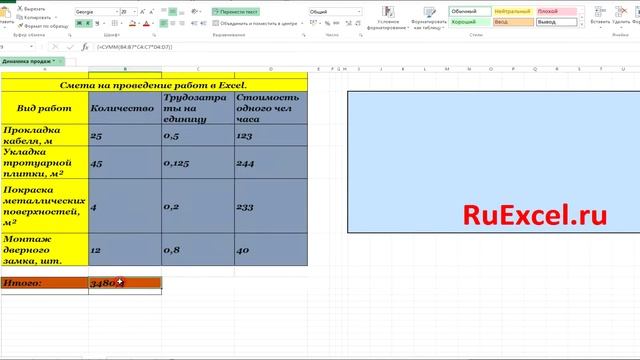The width and height of the screenshot is (640, 360).
Task: Align text to top
Action: 164,11
